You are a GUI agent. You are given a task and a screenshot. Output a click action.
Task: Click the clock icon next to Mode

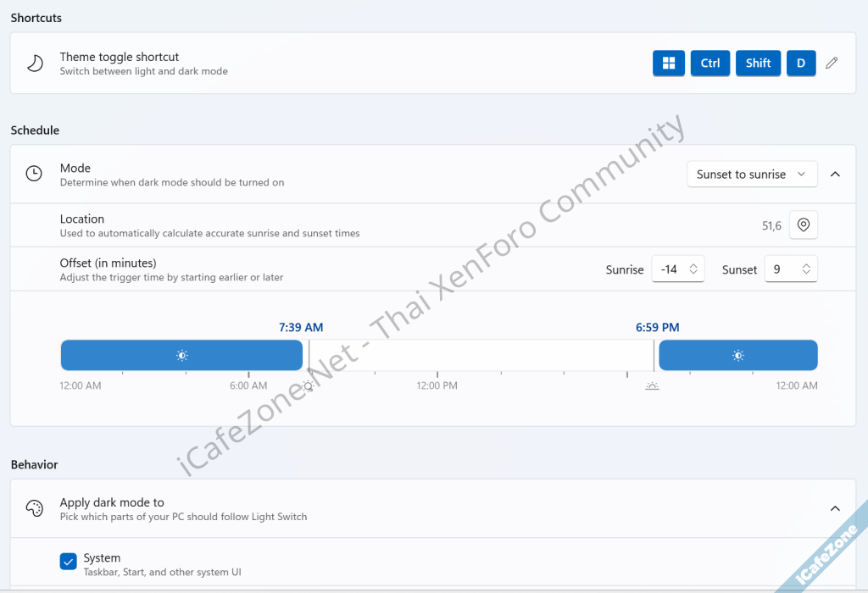coord(34,174)
